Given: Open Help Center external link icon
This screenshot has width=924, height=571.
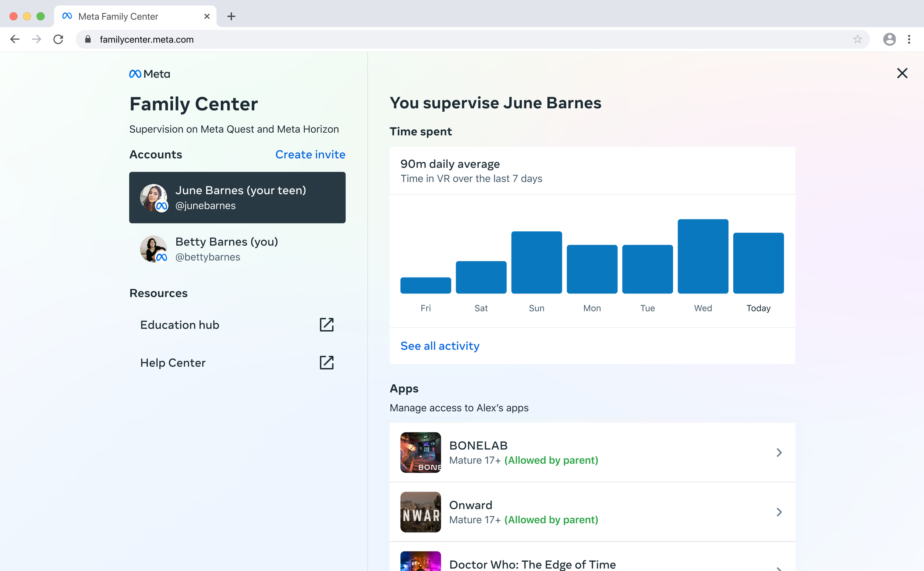Looking at the screenshot, I should pyautogui.click(x=326, y=363).
